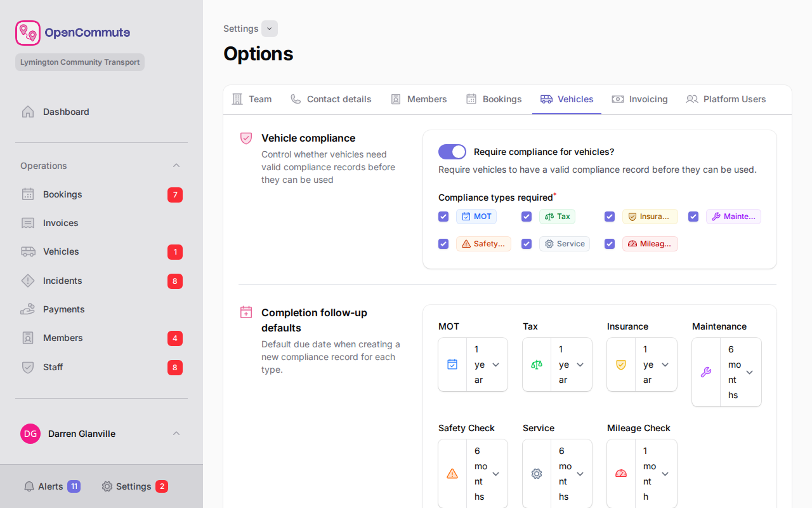Switch to the Invoicing tab
Image resolution: width=812 pixels, height=508 pixels.
[640, 99]
